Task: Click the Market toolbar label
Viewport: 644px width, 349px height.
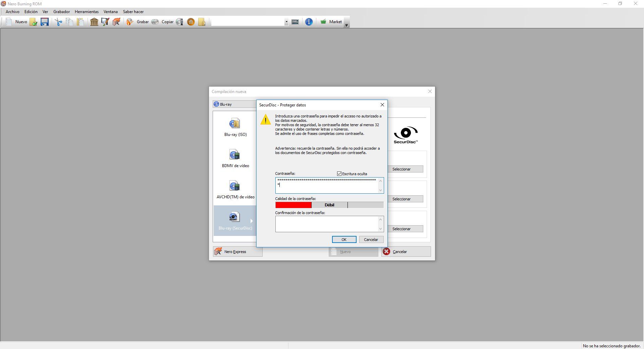Action: click(x=335, y=22)
